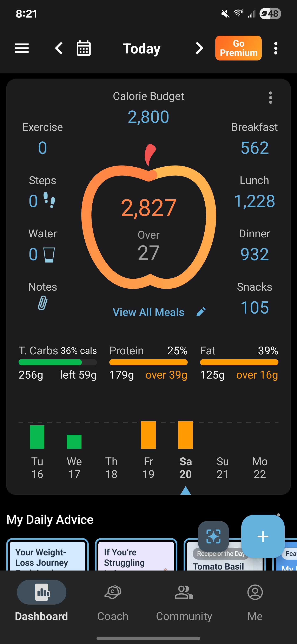Go to the next day
This screenshot has width=297, height=644.
(x=199, y=48)
